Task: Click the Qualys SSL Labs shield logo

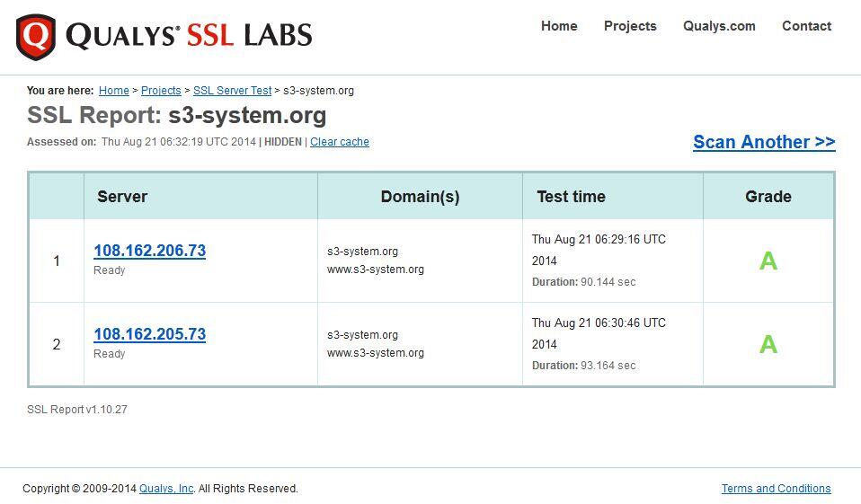Action: (x=36, y=37)
